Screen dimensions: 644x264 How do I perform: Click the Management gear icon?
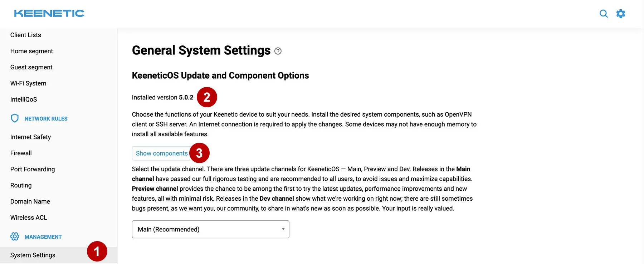15,236
